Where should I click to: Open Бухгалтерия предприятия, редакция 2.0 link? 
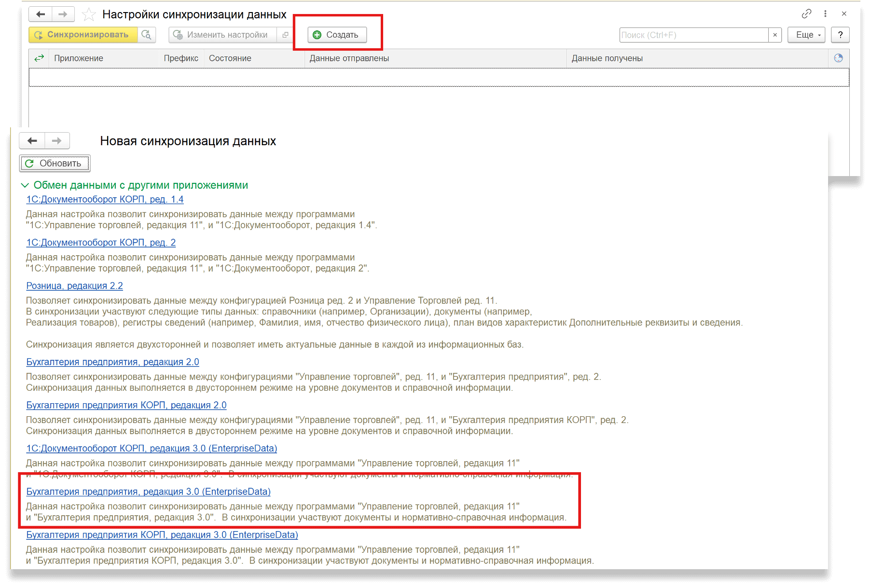[x=112, y=362]
